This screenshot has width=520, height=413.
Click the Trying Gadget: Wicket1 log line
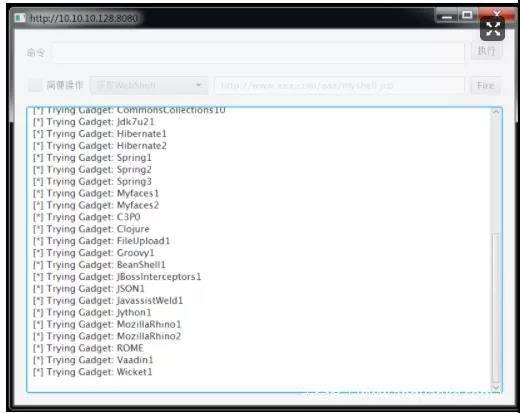[93, 372]
